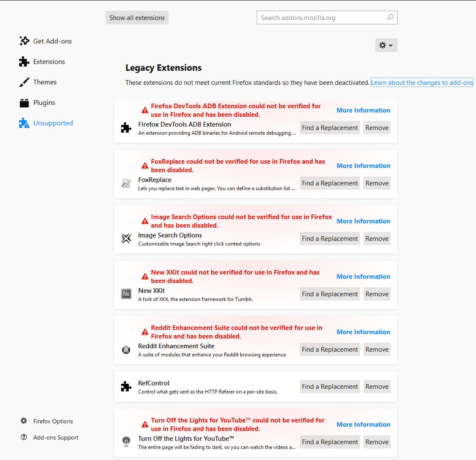
Task: Go to the Get Add-ons section
Action: pos(52,41)
